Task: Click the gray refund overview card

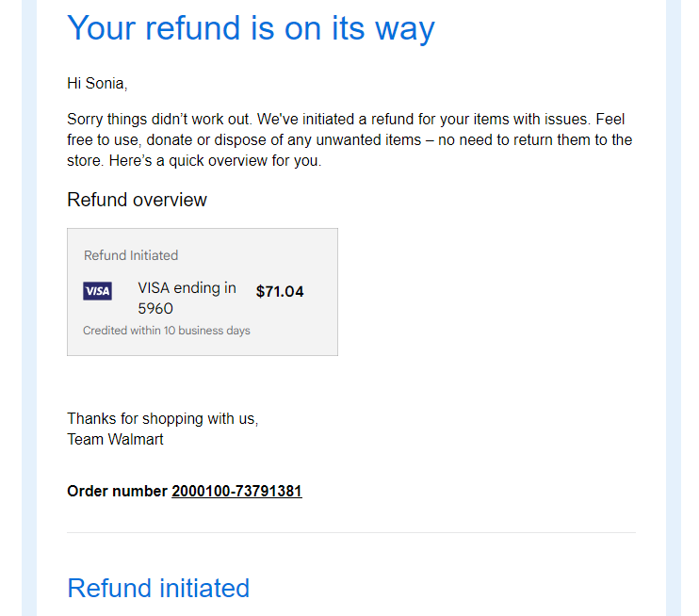Action: point(203,292)
